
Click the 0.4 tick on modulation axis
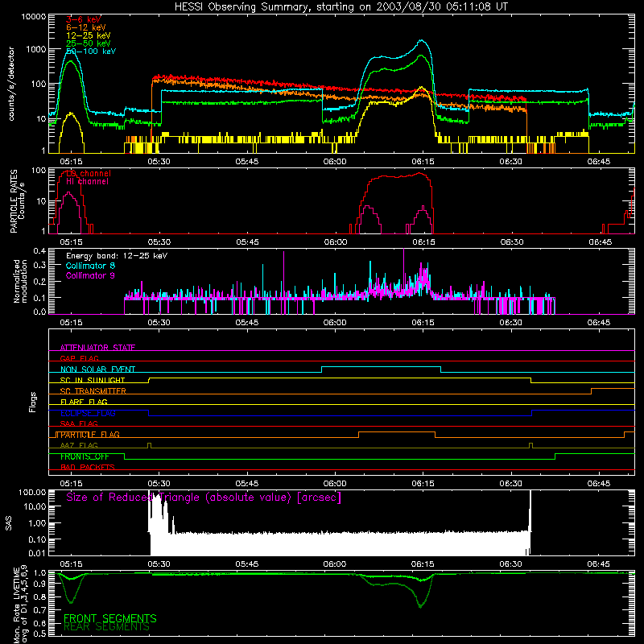[x=39, y=250]
